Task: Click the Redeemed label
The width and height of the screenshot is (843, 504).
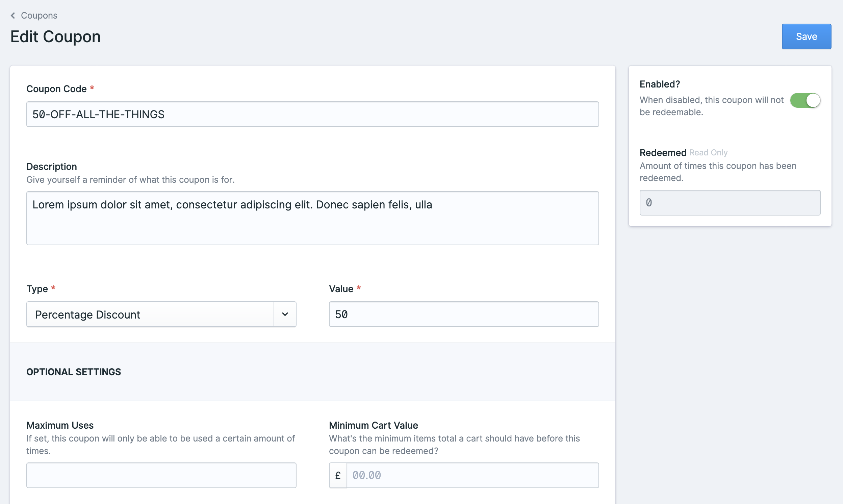Action: coord(663,153)
